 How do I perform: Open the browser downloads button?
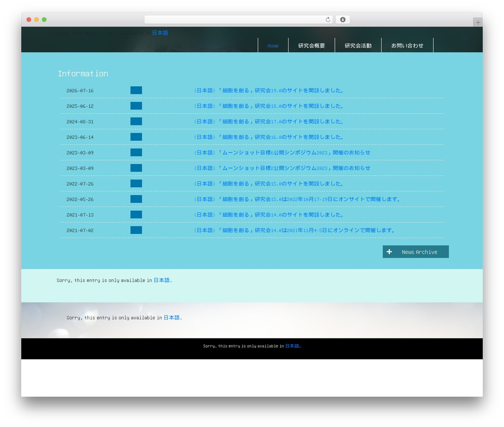tap(343, 20)
